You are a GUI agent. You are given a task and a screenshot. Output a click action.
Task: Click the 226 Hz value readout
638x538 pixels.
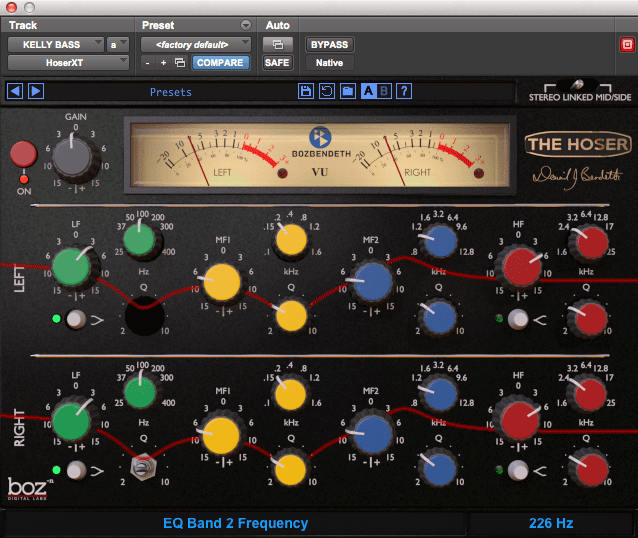(x=551, y=523)
